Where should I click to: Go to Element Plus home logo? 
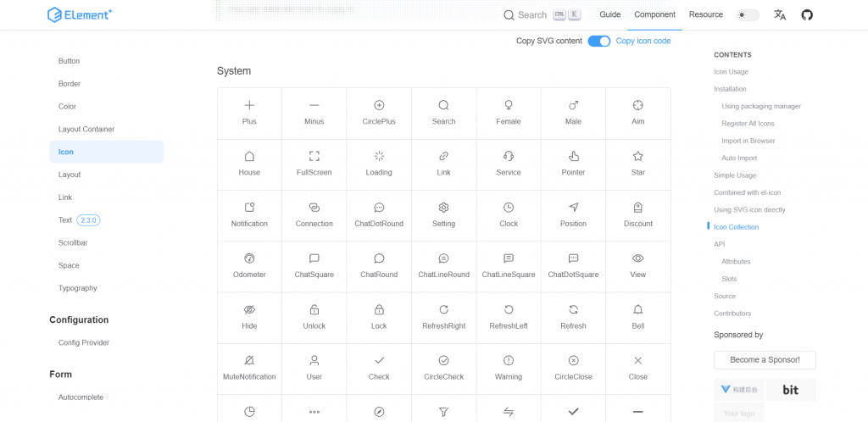(x=80, y=15)
